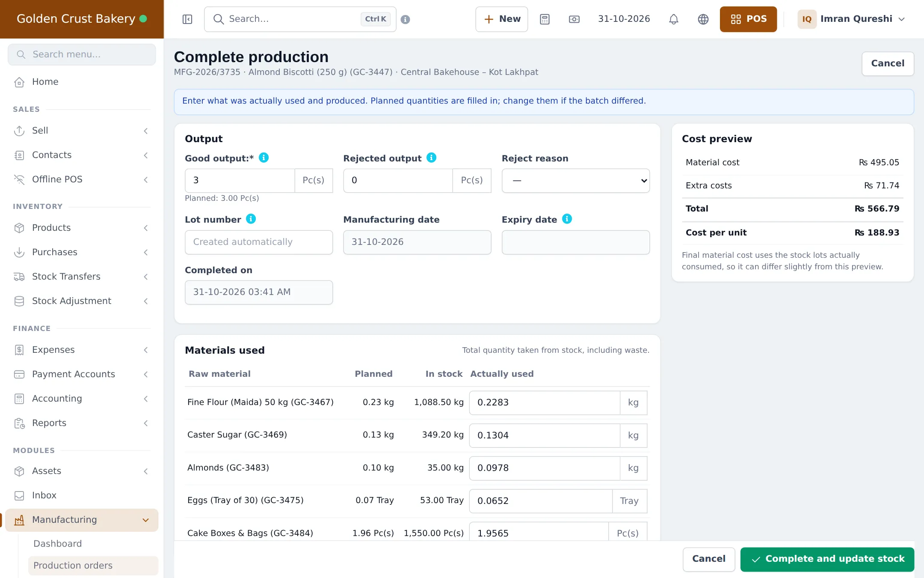924x578 pixels.
Task: Click the New button
Action: [x=502, y=19]
